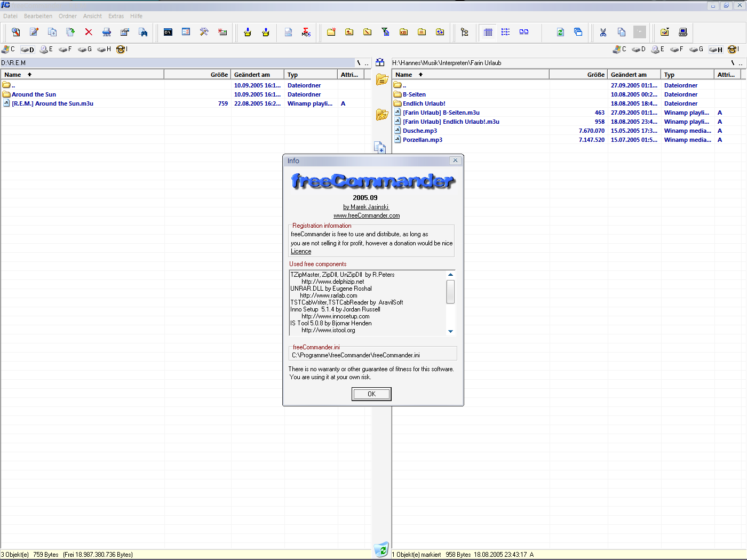Screen dimensions: 747x560
Task: Open the Datei menu
Action: [x=10, y=16]
